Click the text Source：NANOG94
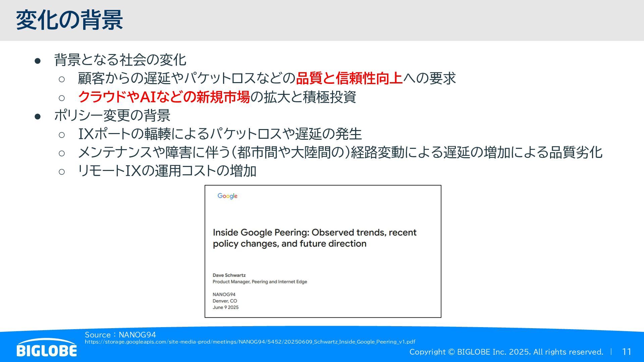This screenshot has width=644, height=362. 120,335
